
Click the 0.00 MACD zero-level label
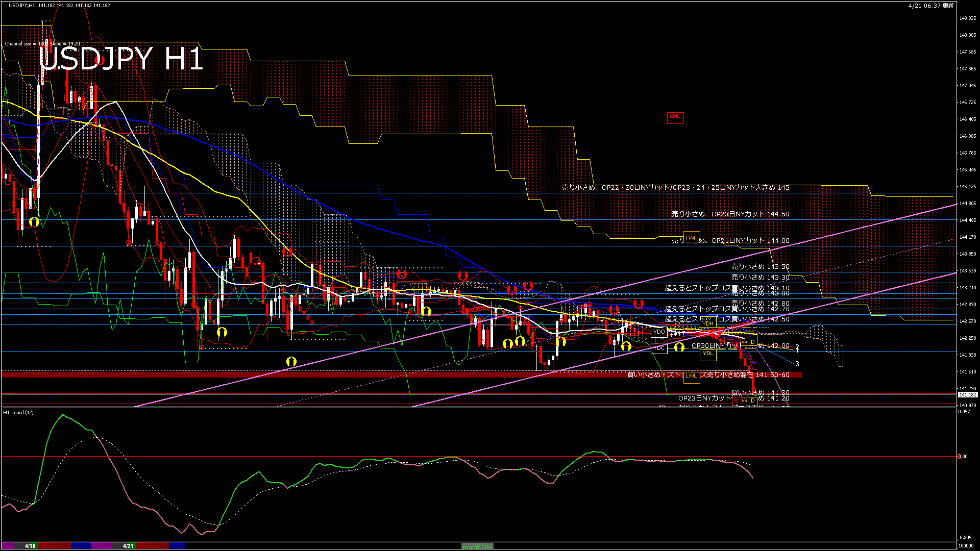(x=963, y=457)
